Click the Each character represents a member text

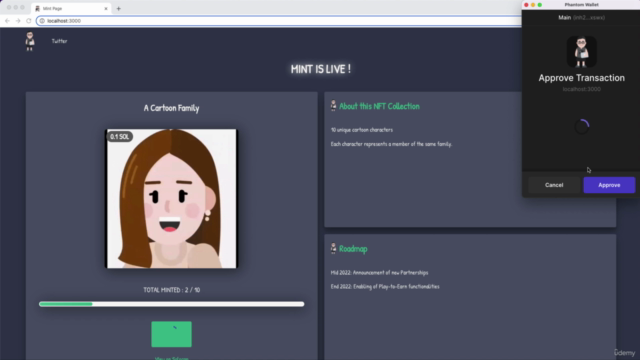(391, 144)
